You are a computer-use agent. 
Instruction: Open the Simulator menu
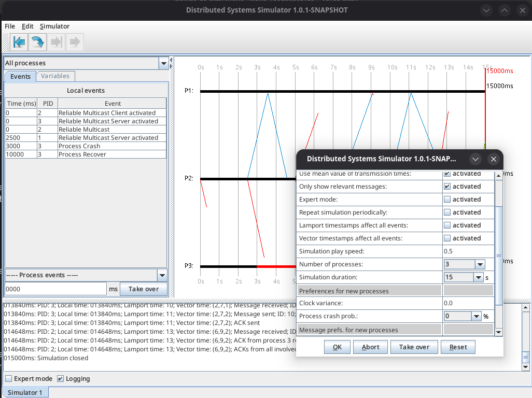pos(54,26)
